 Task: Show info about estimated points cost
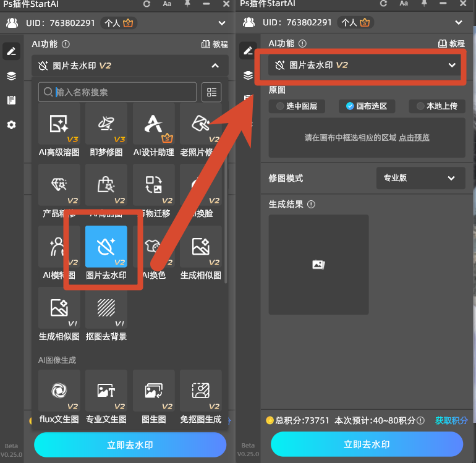[x=420, y=420]
